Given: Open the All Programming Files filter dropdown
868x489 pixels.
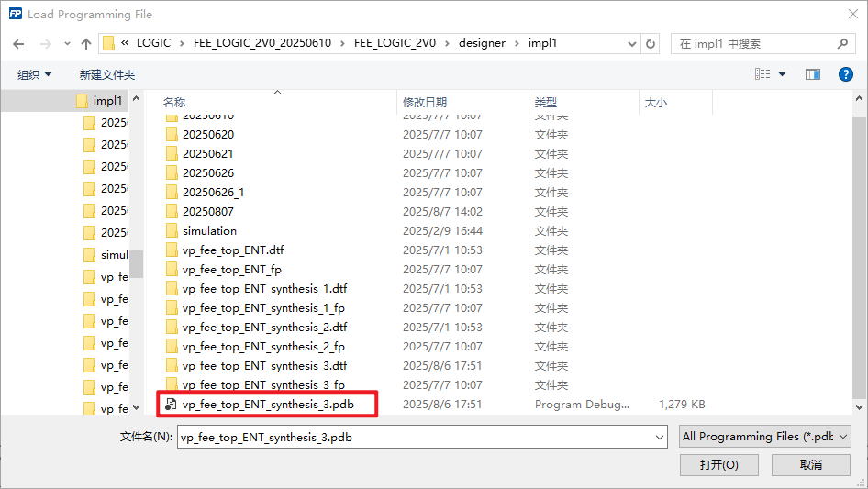Looking at the screenshot, I should point(765,437).
